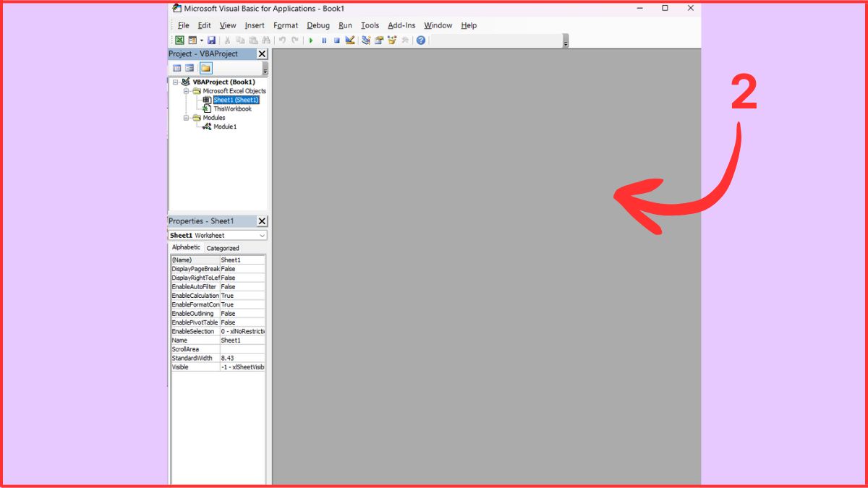868x488 pixels.
Task: Open the Object Browser toolbar icon
Action: [392, 40]
